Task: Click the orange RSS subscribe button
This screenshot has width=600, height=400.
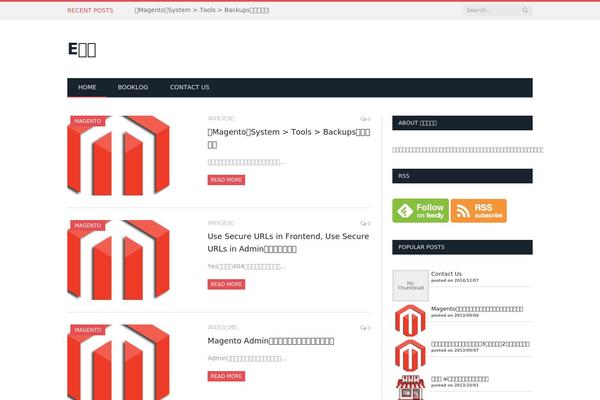Action: point(479,211)
